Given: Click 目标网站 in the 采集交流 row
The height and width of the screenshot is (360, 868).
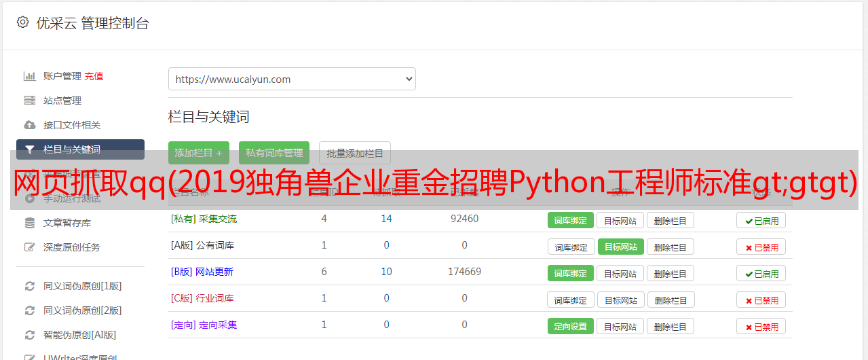Looking at the screenshot, I should [620, 220].
